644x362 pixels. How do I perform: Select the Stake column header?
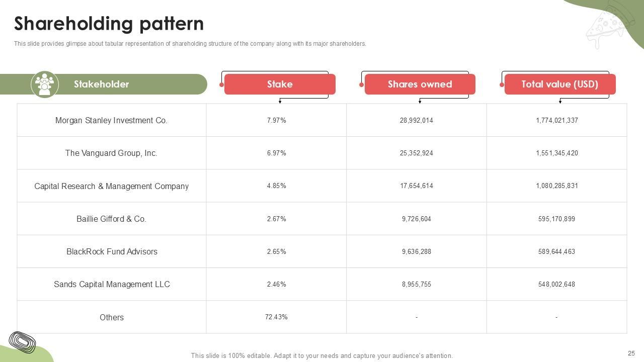point(280,84)
